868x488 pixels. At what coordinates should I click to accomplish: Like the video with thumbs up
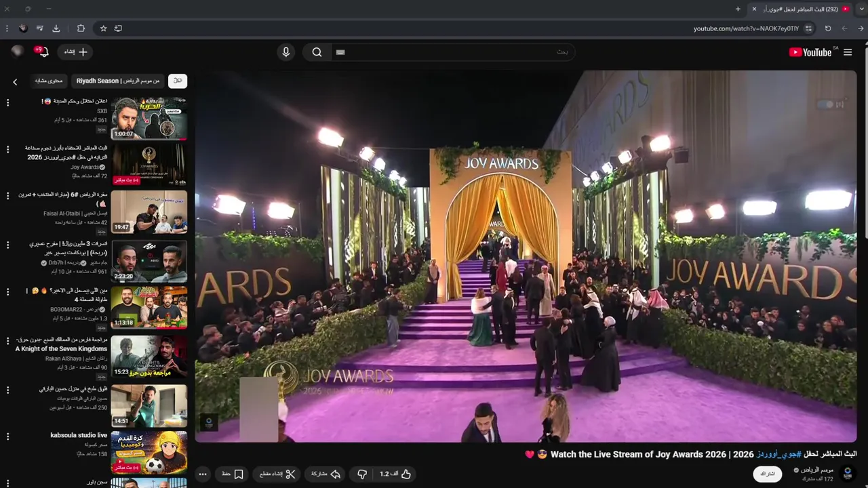[396, 474]
